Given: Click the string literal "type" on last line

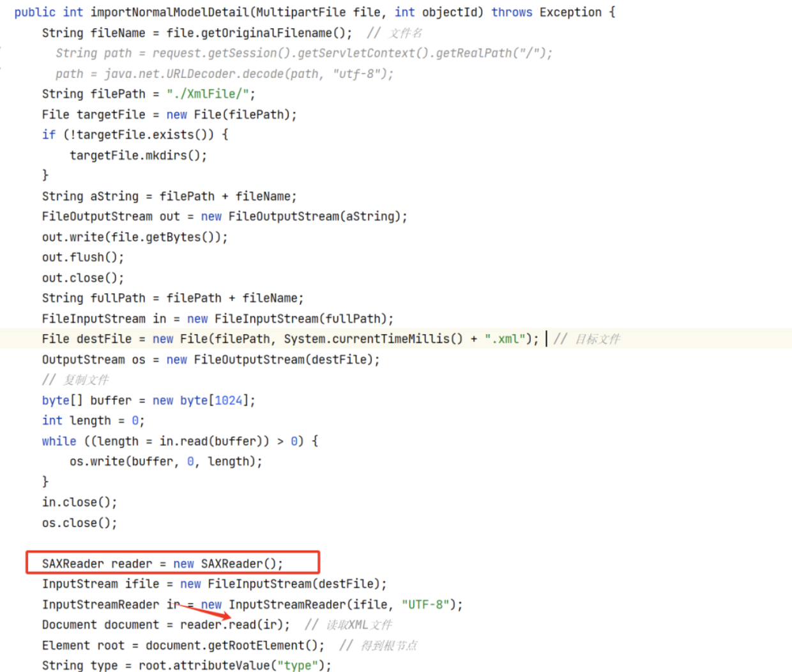Looking at the screenshot, I should click(x=297, y=666).
